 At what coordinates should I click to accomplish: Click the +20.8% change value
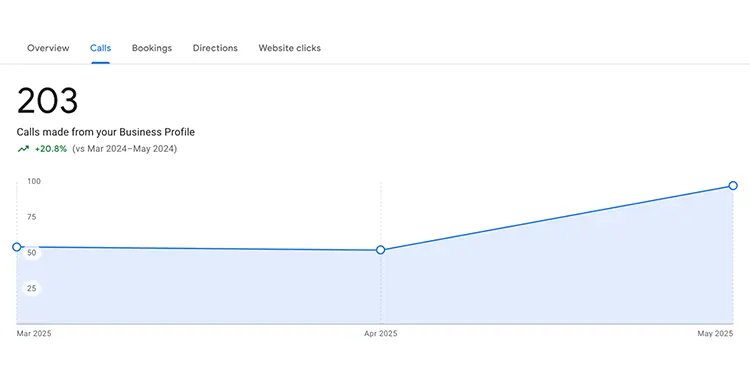(51, 149)
